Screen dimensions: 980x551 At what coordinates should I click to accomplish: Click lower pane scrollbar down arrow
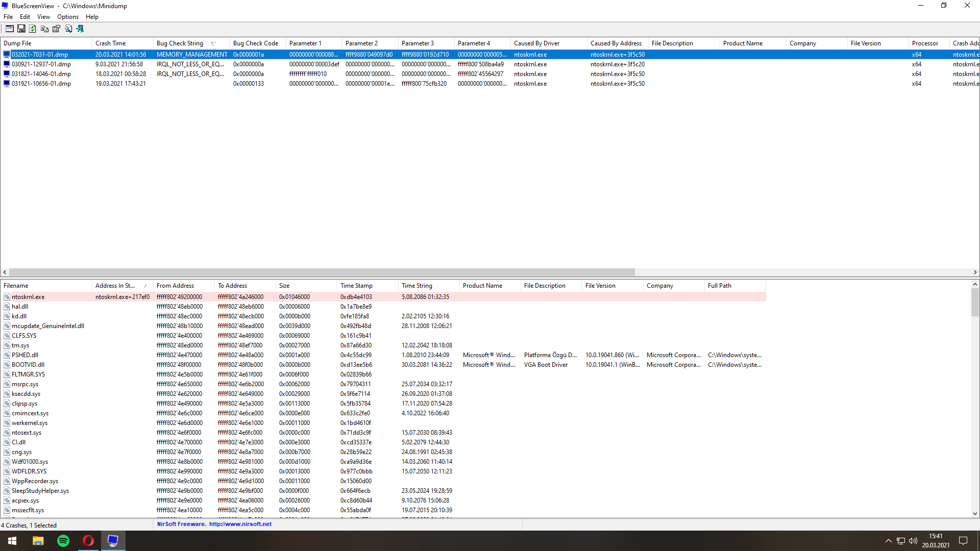(x=975, y=514)
